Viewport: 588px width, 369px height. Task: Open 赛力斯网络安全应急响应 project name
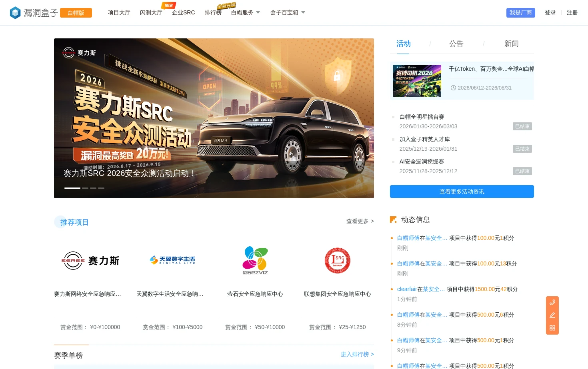pyautogui.click(x=88, y=294)
